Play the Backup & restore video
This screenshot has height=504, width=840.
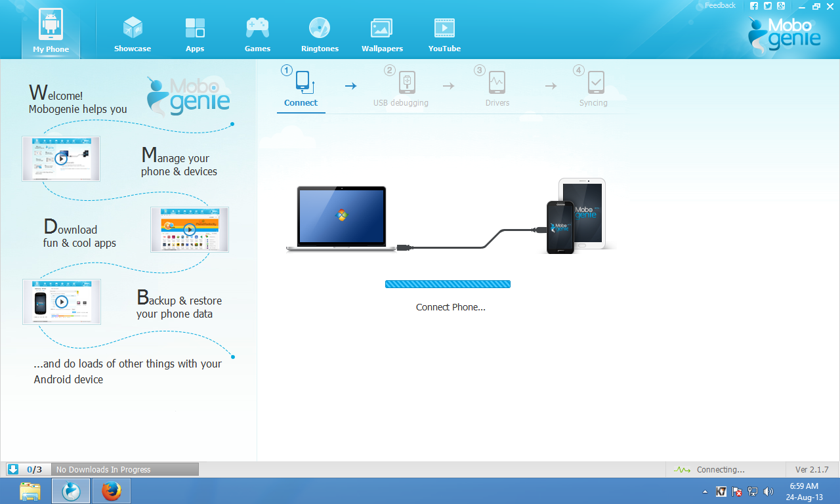click(x=61, y=302)
